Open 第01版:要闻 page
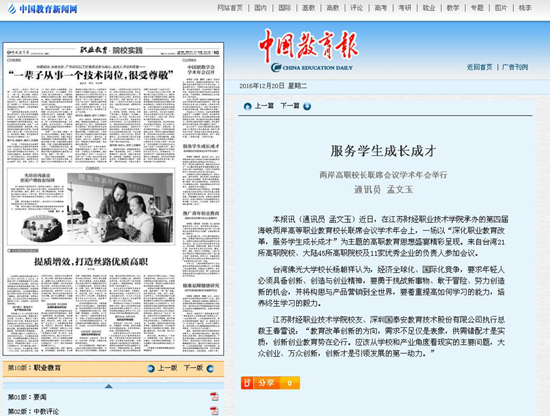 (27, 397)
